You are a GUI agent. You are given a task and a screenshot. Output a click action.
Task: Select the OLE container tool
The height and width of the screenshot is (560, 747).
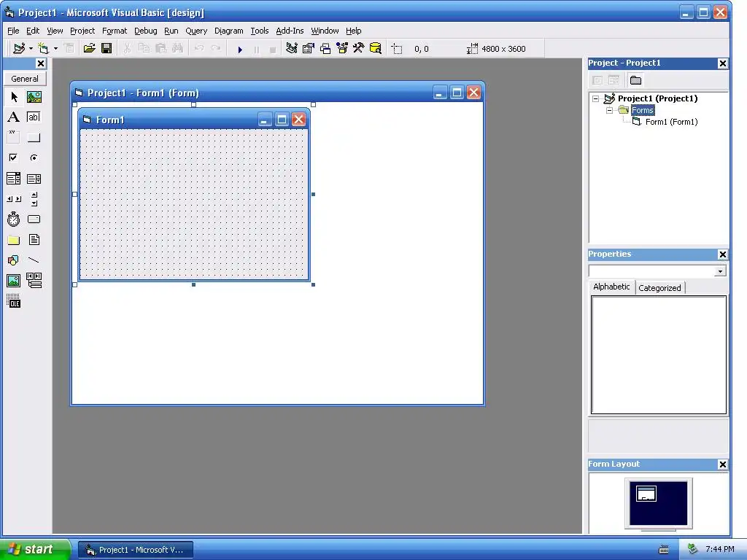(x=14, y=301)
